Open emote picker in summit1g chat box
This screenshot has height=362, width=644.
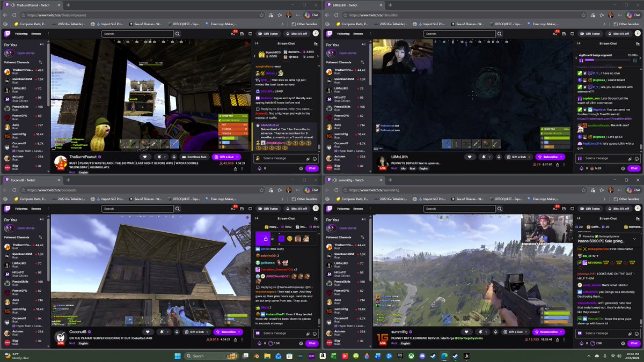pyautogui.click(x=637, y=333)
